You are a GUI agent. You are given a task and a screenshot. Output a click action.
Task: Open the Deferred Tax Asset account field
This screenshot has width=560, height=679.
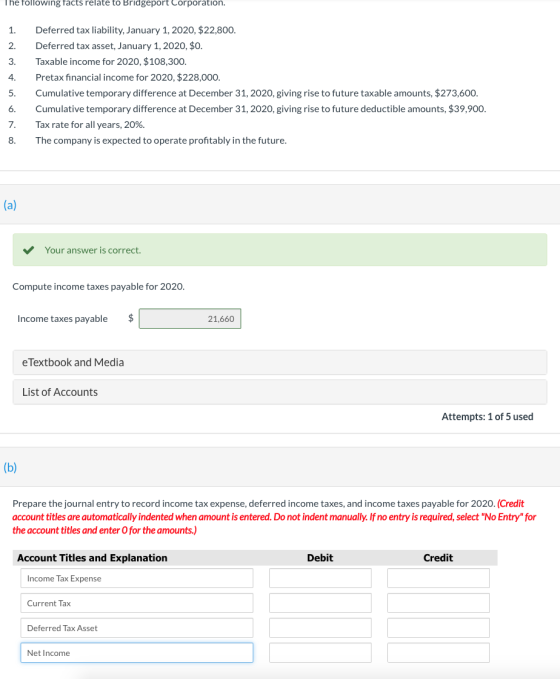pos(137,628)
